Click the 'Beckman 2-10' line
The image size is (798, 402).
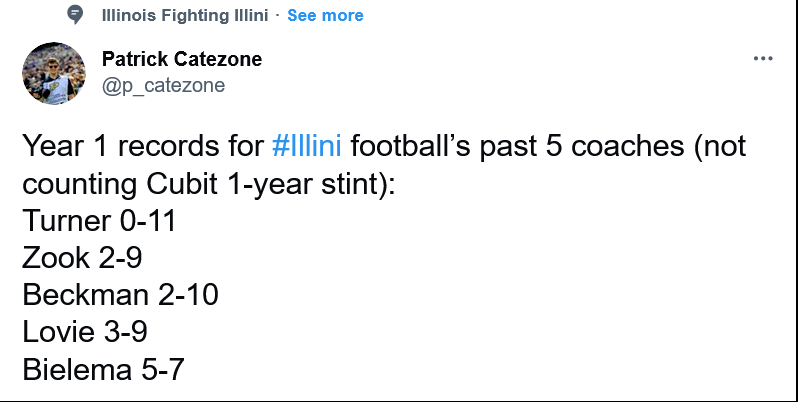point(120,296)
